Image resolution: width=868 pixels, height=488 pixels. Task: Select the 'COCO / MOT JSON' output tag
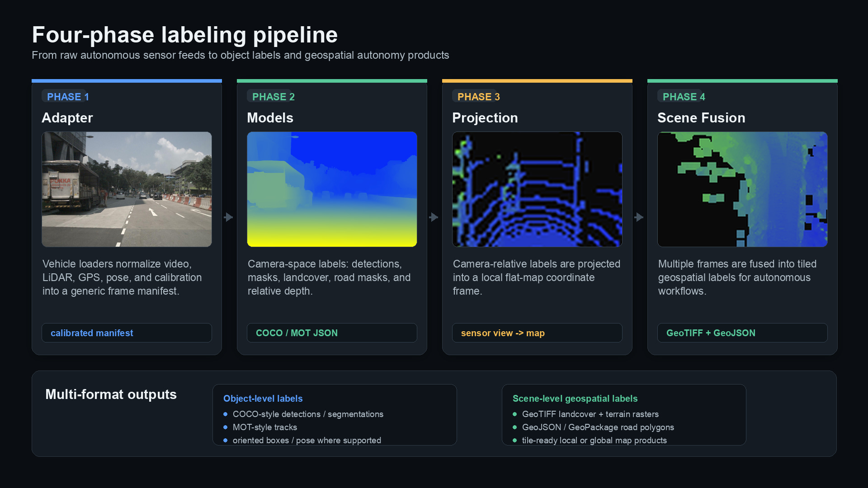(x=332, y=333)
